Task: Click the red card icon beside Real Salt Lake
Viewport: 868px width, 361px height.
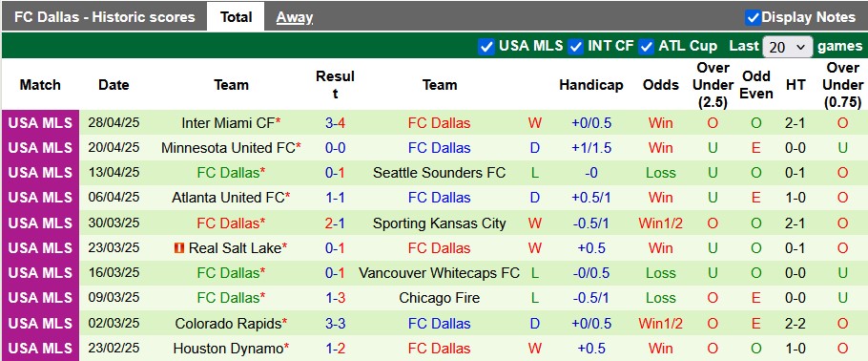Action: [x=178, y=248]
